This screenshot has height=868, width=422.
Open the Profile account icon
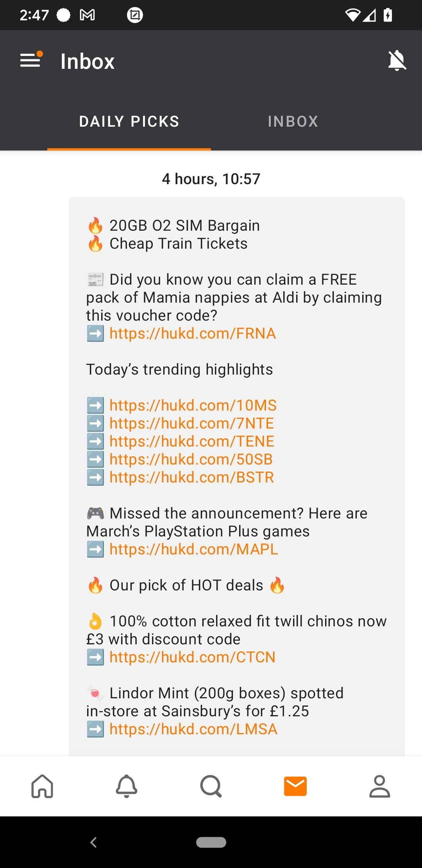point(380,786)
